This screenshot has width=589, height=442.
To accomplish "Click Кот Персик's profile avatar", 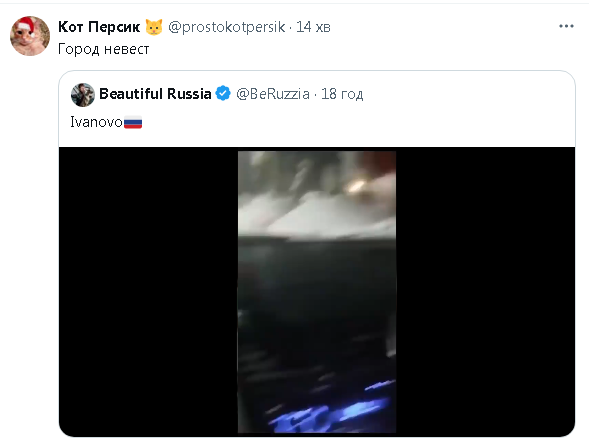I will click(x=30, y=36).
